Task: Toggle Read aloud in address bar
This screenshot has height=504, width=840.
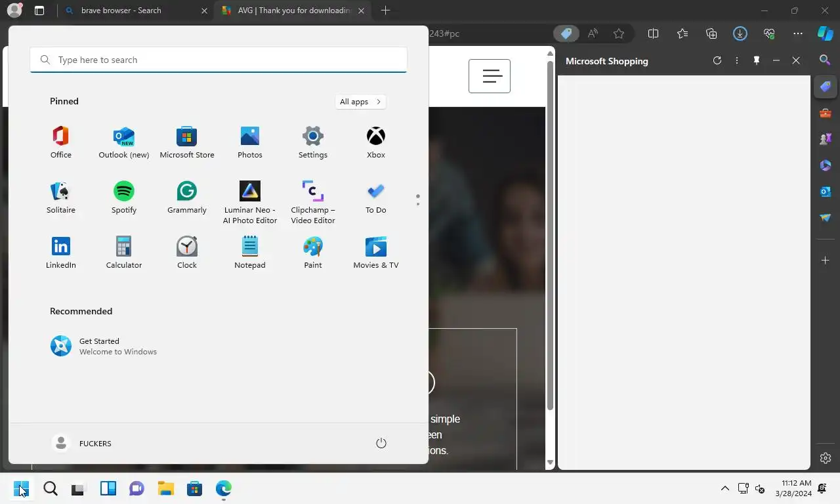Action: click(593, 33)
